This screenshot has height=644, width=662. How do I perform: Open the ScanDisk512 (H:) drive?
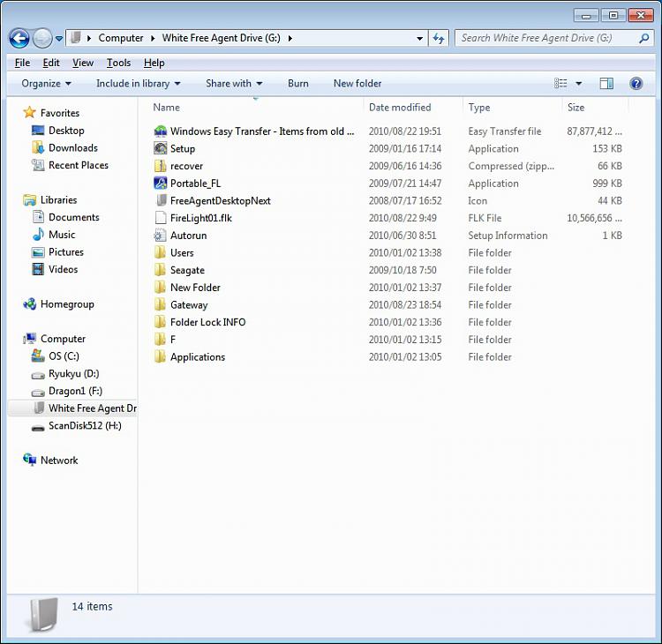click(85, 425)
